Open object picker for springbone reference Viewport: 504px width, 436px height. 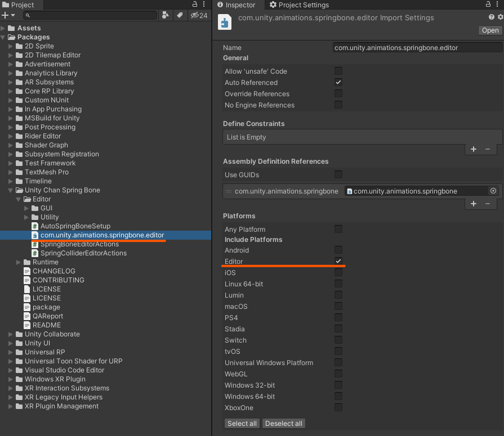(493, 191)
